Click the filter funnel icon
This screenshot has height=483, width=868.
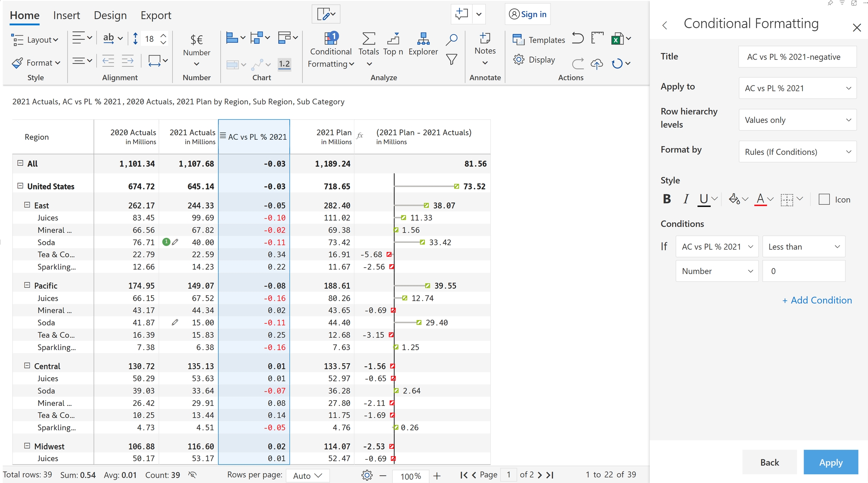pyautogui.click(x=451, y=59)
